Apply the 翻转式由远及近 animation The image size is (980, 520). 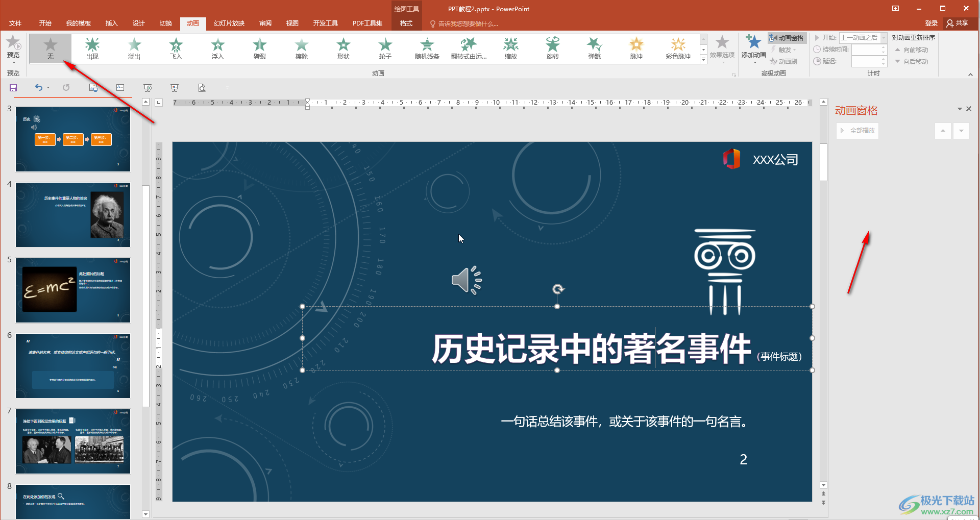coord(469,49)
